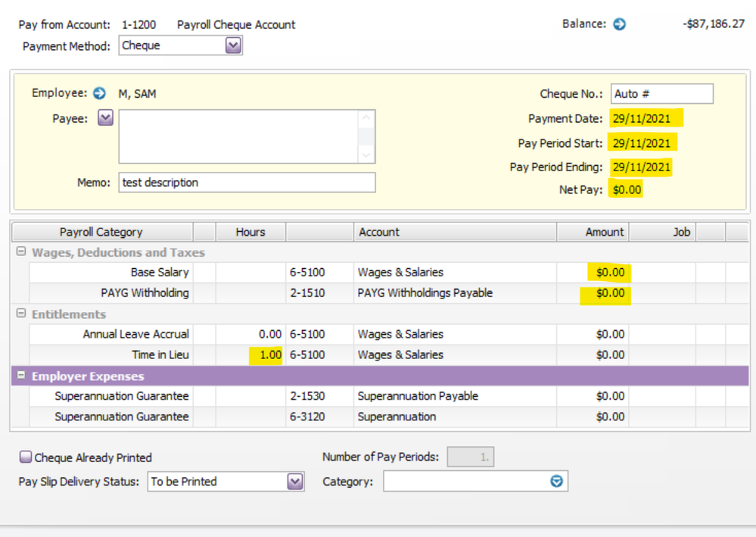Collapse the Employer Expenses section
Viewport: 756px width, 537px height.
point(21,376)
